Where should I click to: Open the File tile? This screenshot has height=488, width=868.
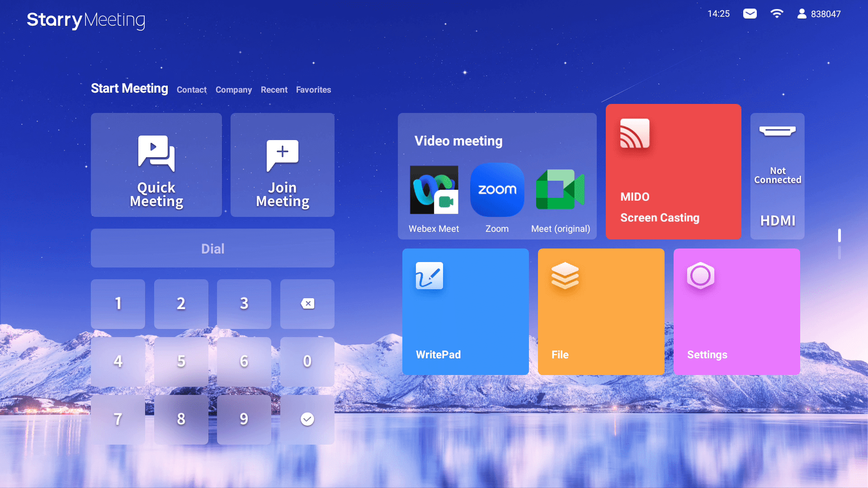click(x=601, y=312)
